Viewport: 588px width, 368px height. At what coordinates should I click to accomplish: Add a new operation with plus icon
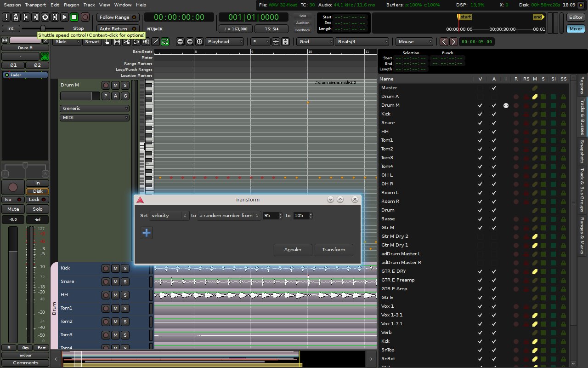pyautogui.click(x=147, y=233)
